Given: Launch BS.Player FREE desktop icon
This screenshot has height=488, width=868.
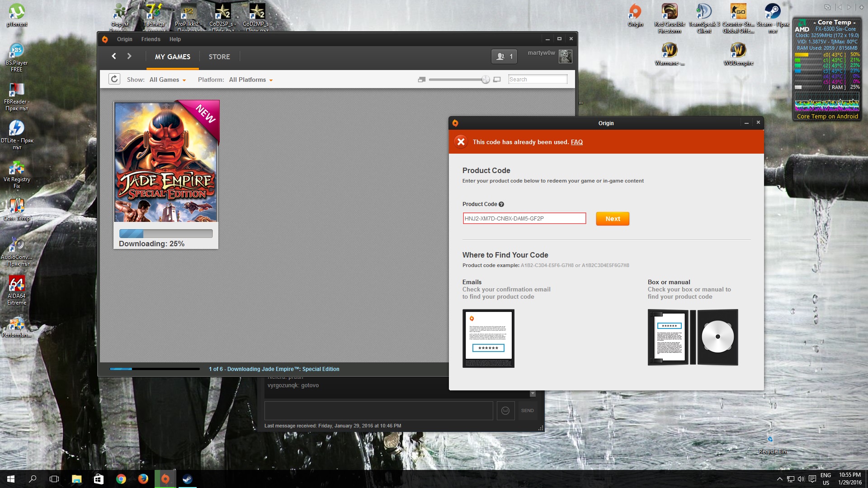Looking at the screenshot, I should pos(17,57).
